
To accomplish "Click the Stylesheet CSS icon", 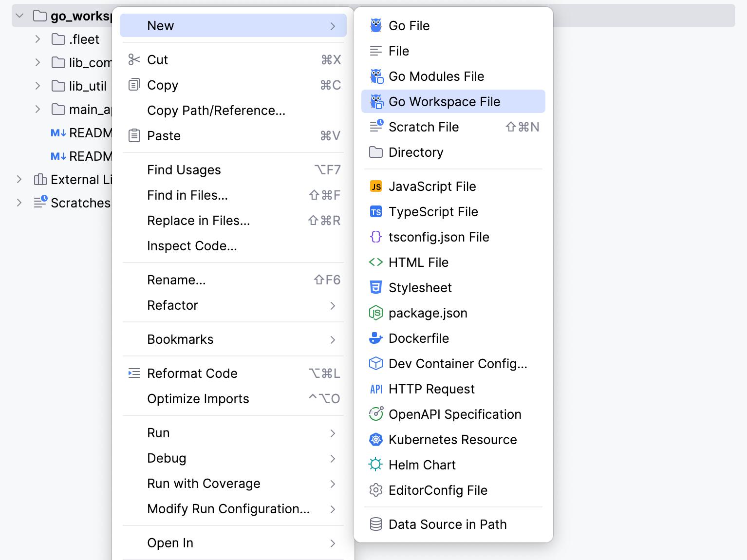I will point(376,288).
